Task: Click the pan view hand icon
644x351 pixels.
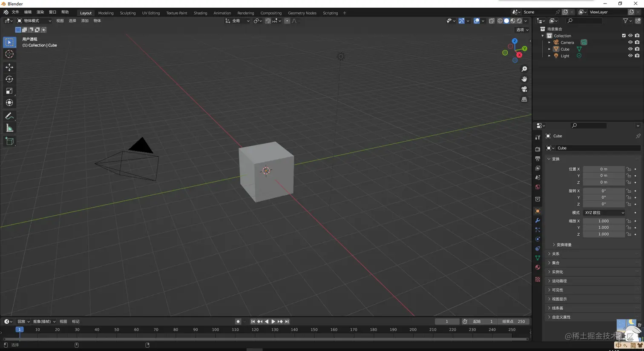Action: [524, 79]
